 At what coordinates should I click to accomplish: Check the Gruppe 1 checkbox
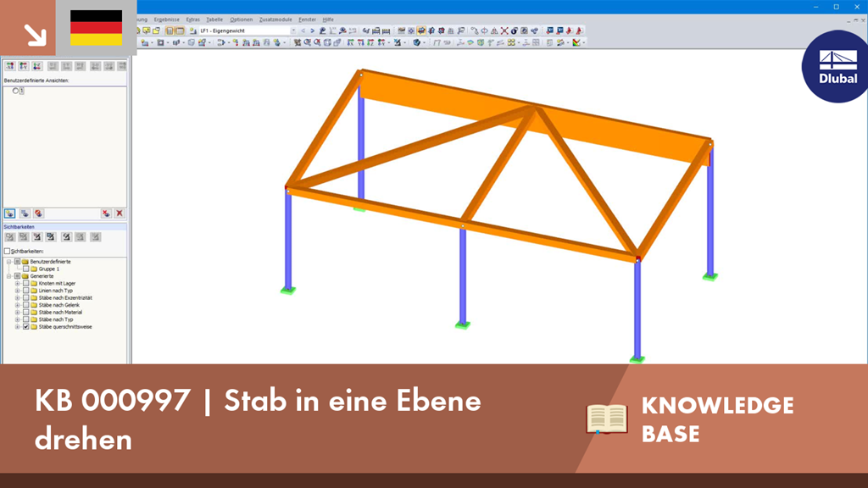click(26, 269)
